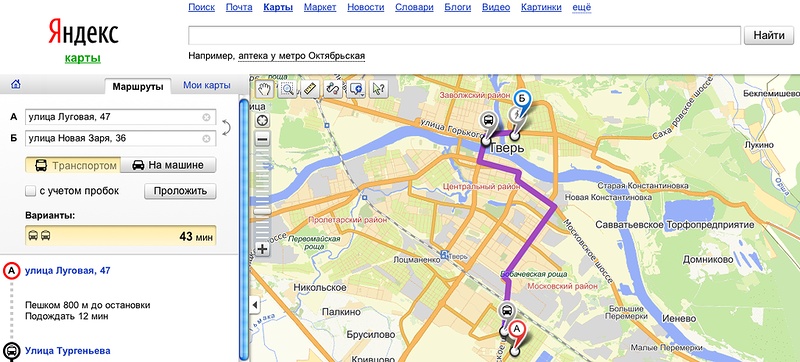Select the Транспортом travel mode

pyautogui.click(x=73, y=165)
